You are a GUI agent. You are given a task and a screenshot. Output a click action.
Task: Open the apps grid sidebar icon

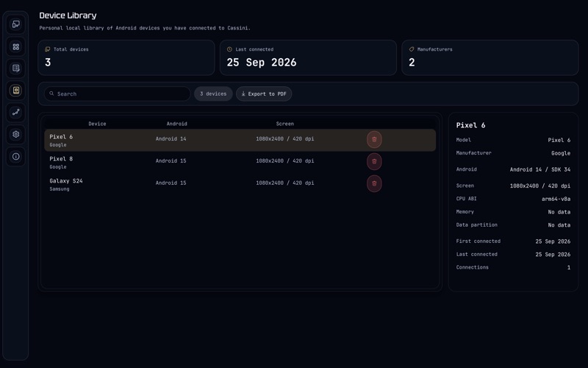pos(15,46)
